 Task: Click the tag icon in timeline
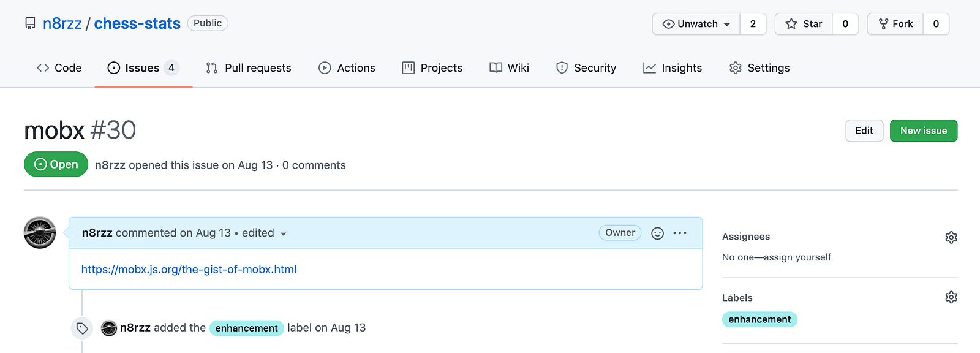[x=82, y=328]
